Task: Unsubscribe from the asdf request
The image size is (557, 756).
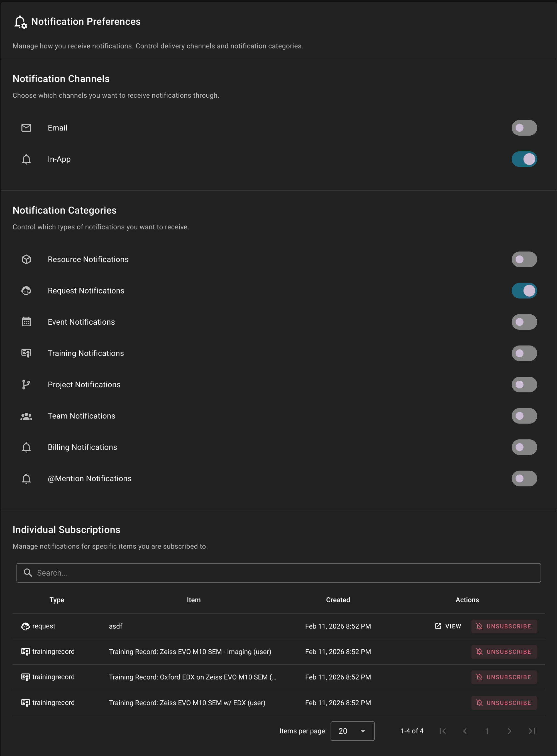Action: pyautogui.click(x=504, y=626)
